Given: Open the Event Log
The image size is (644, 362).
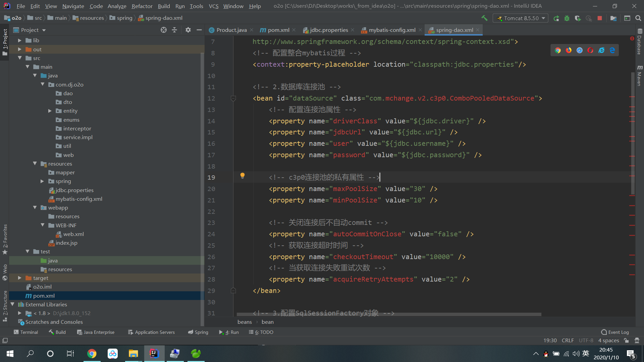Looking at the screenshot, I should pyautogui.click(x=615, y=332).
